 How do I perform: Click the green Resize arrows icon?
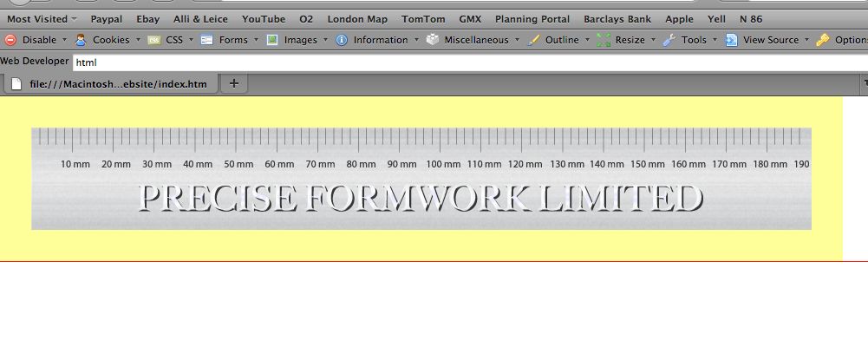(604, 40)
